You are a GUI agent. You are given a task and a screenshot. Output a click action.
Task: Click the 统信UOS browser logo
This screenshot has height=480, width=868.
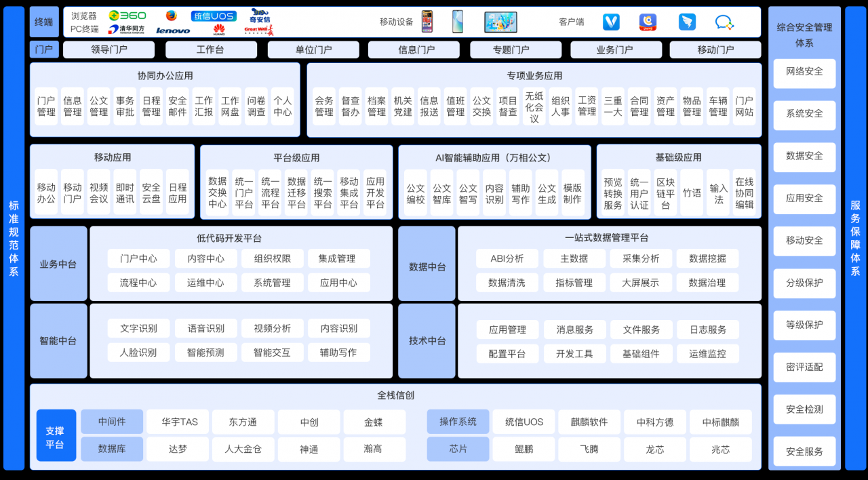tap(214, 16)
